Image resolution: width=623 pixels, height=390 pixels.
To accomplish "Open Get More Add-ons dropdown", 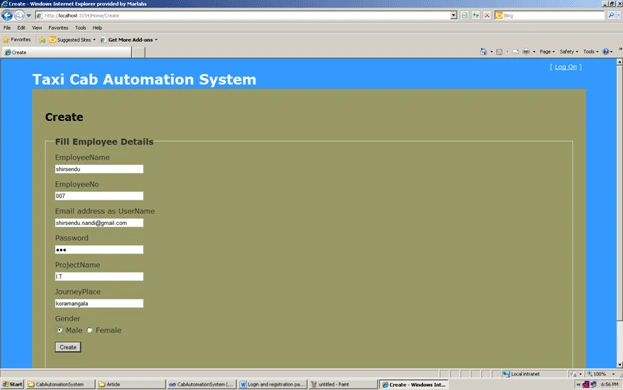I will pyautogui.click(x=129, y=40).
